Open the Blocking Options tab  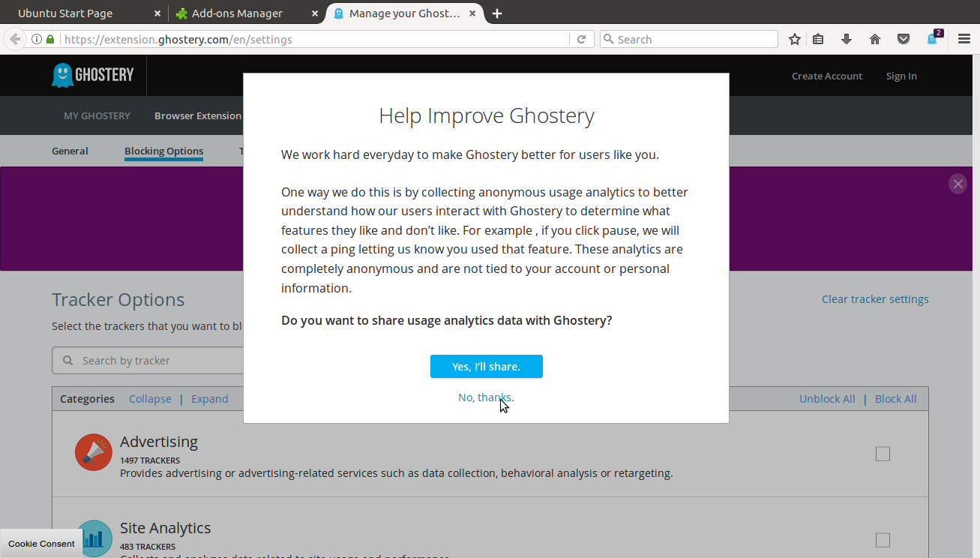pyautogui.click(x=163, y=151)
